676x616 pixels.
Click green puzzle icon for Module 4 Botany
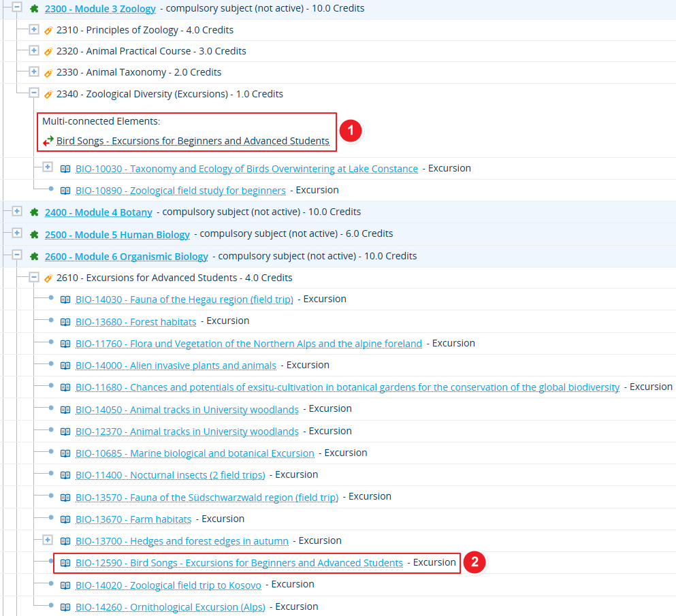[35, 212]
